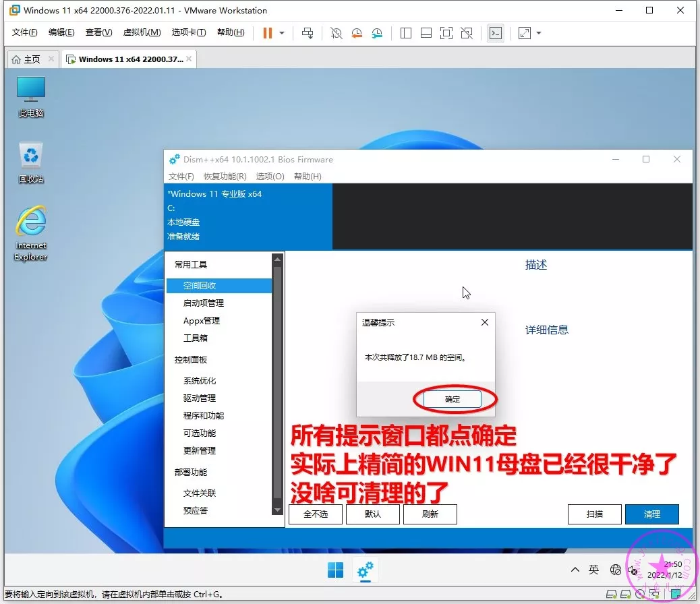Click the Dism++ gears icon in taskbar
The width and height of the screenshot is (700, 604).
click(x=366, y=570)
